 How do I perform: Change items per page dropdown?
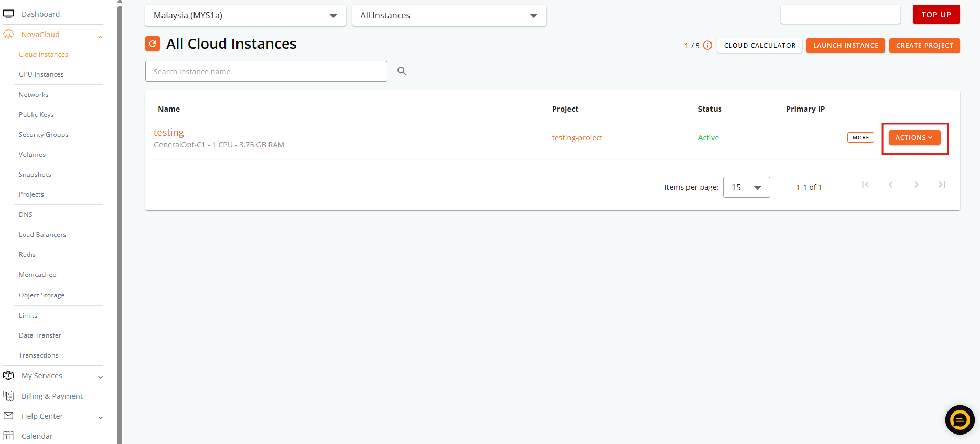point(746,187)
